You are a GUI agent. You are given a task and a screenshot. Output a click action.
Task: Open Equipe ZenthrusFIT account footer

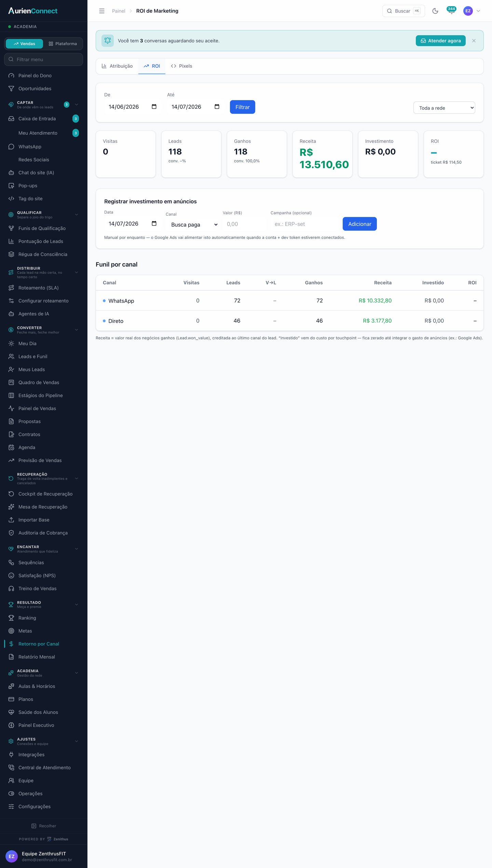click(x=43, y=856)
